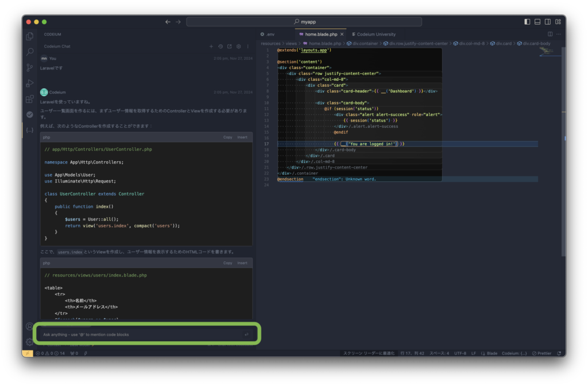Open Codeium chat more actions menu
This screenshot has height=386, width=588.
coord(248,46)
